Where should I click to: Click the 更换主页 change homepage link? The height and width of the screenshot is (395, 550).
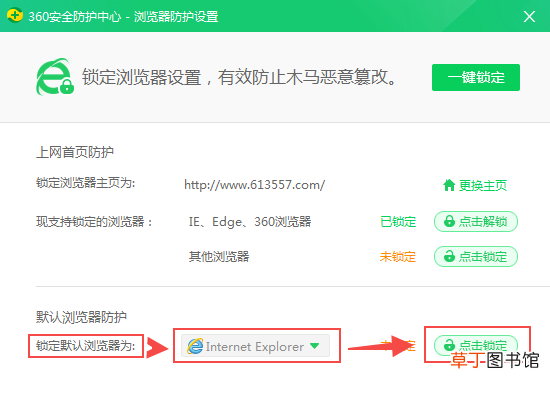(x=483, y=185)
